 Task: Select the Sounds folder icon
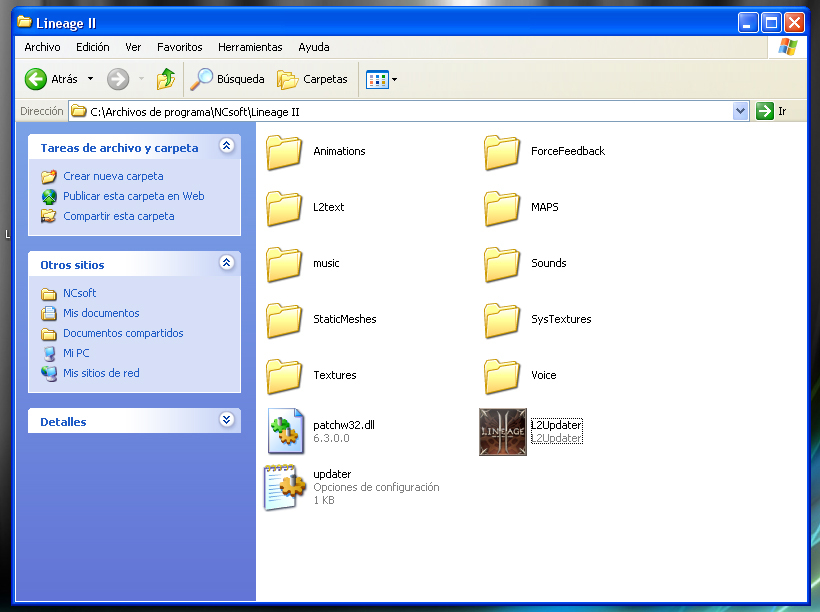502,264
